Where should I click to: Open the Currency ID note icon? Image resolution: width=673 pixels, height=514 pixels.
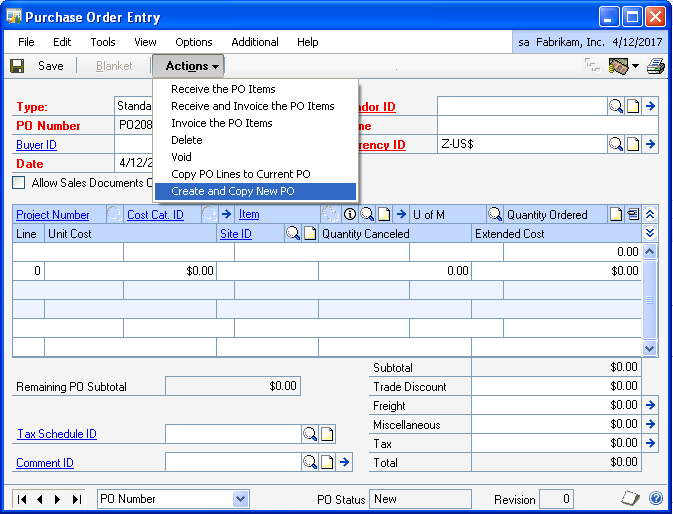pos(633,144)
